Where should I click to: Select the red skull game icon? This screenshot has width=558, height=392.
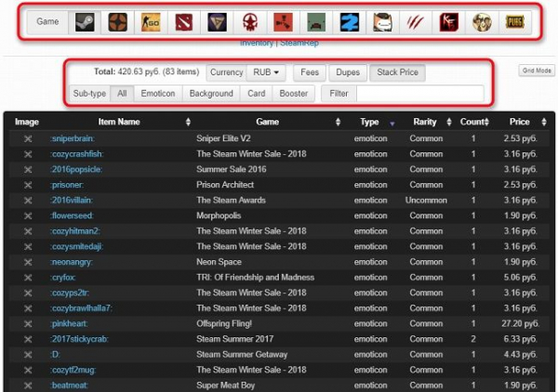[x=250, y=22]
